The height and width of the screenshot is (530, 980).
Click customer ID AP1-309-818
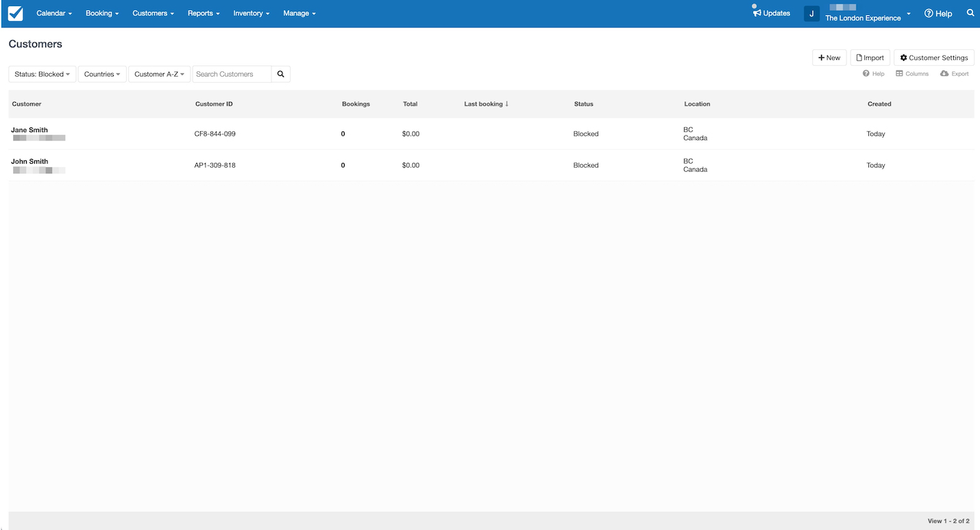click(x=215, y=166)
